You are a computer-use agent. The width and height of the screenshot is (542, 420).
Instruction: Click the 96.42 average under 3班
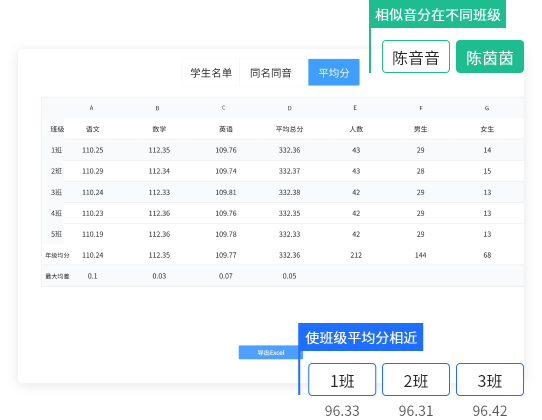tap(489, 411)
